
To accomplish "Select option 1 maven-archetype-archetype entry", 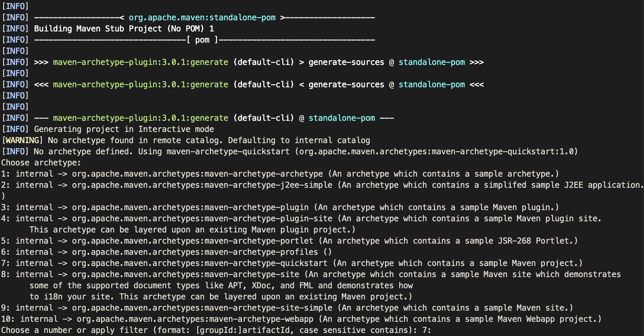I will pos(197,174).
